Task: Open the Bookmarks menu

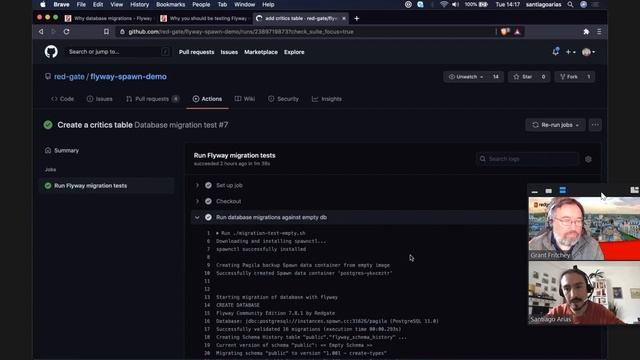Action: point(171,4)
